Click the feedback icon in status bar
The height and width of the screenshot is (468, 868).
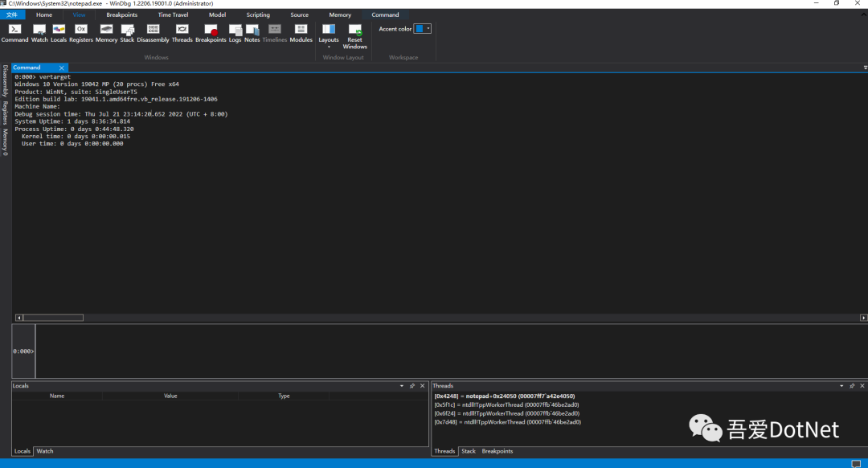[856, 463]
